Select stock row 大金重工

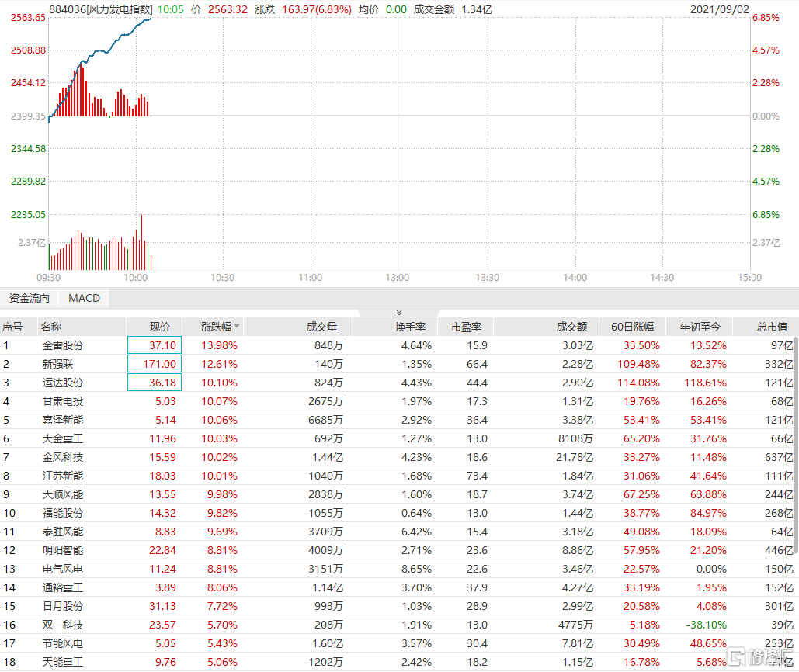(x=397, y=438)
